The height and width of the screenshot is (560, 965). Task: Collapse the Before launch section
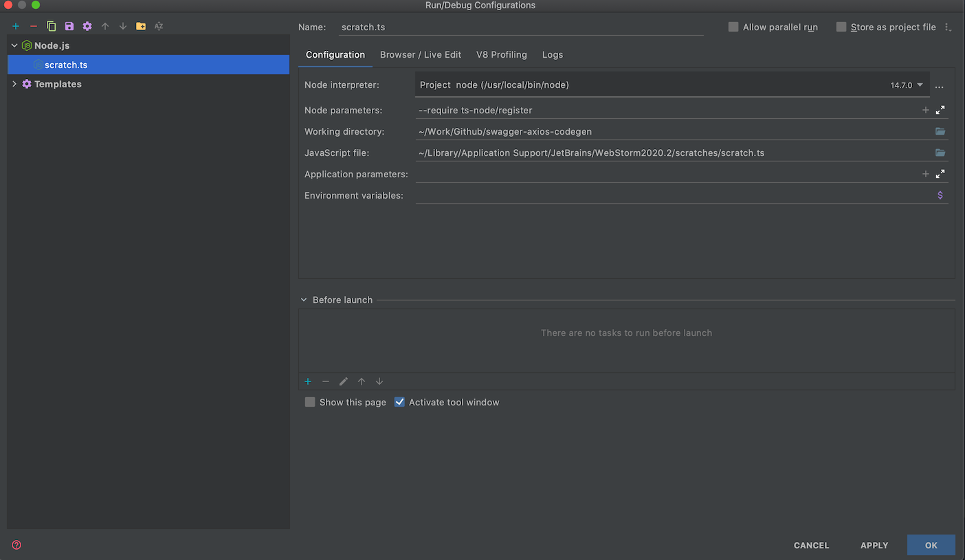click(304, 300)
